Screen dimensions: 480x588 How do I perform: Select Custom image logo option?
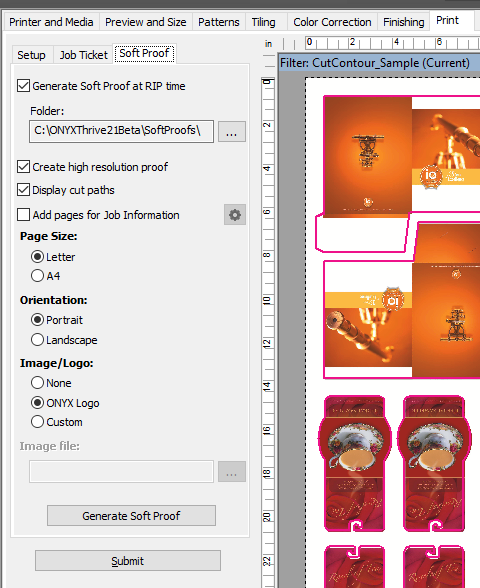click(37, 422)
